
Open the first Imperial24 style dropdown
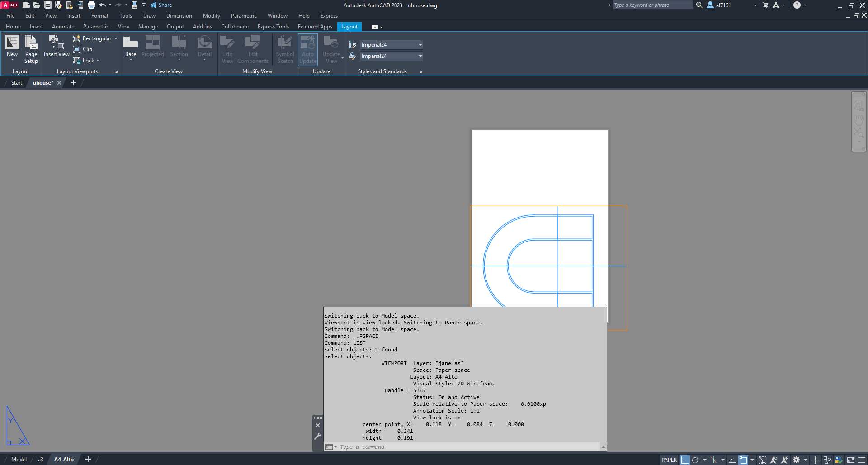[x=420, y=45]
